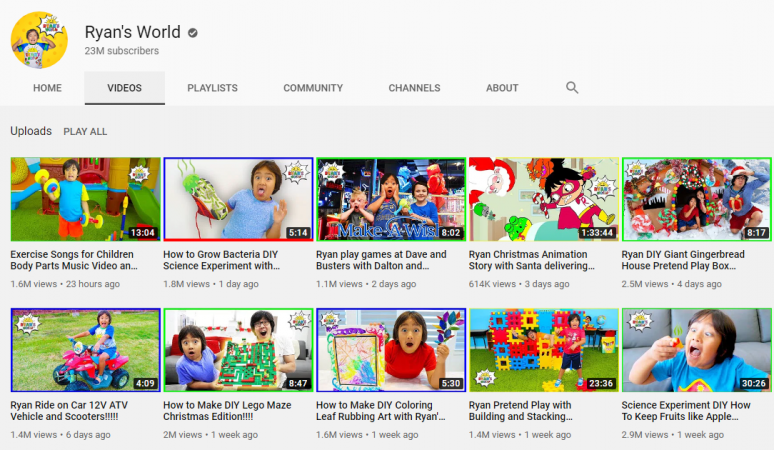Open the Keep Fruits like Apple thumbnail

click(697, 350)
